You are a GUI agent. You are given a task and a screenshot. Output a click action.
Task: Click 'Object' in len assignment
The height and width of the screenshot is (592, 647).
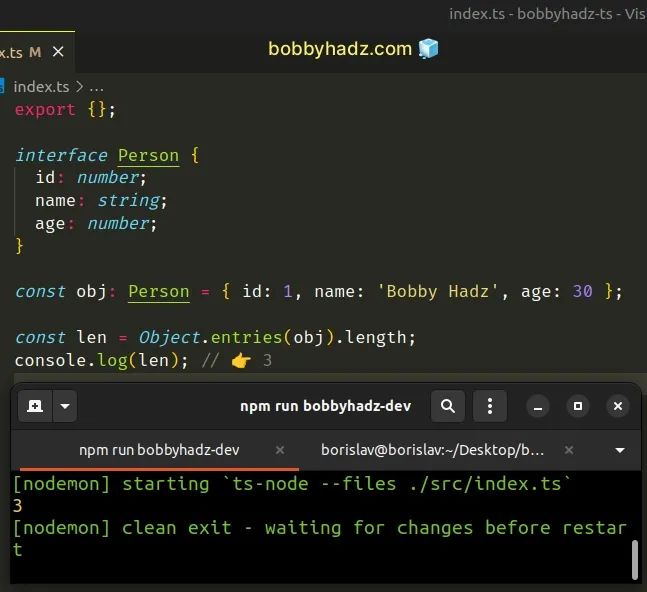click(x=170, y=338)
